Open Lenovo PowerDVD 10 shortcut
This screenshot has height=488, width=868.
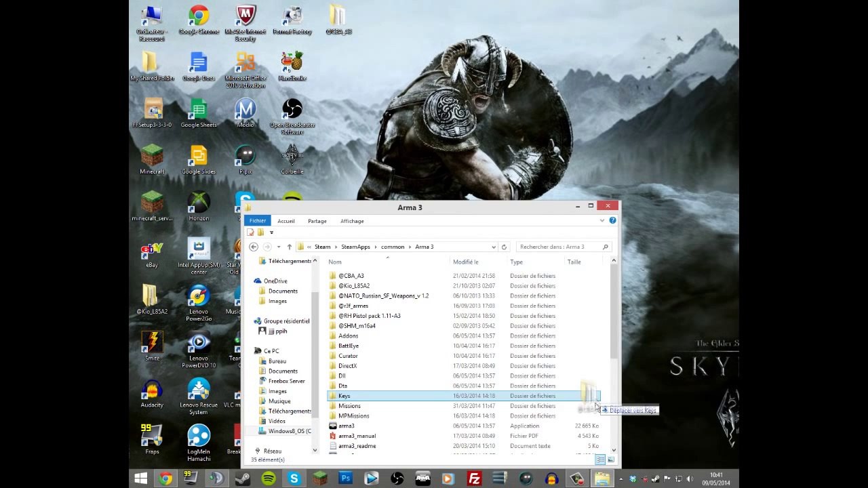pos(199,350)
